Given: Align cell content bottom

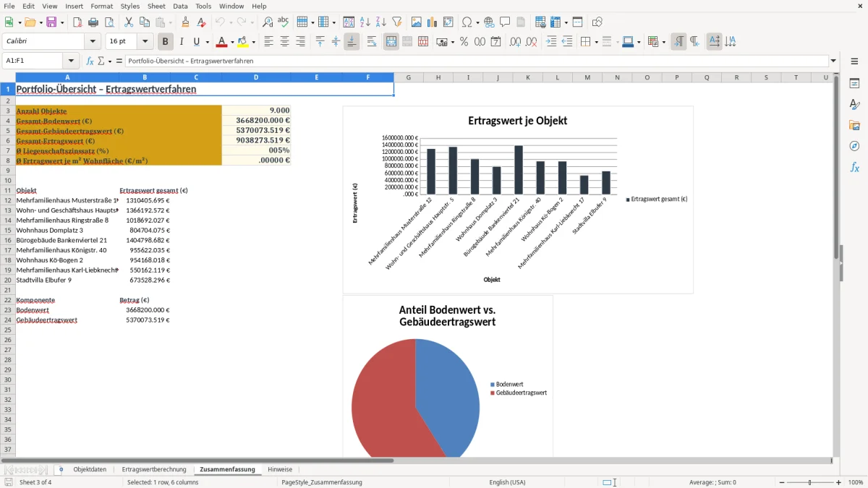Looking at the screenshot, I should coord(352,42).
